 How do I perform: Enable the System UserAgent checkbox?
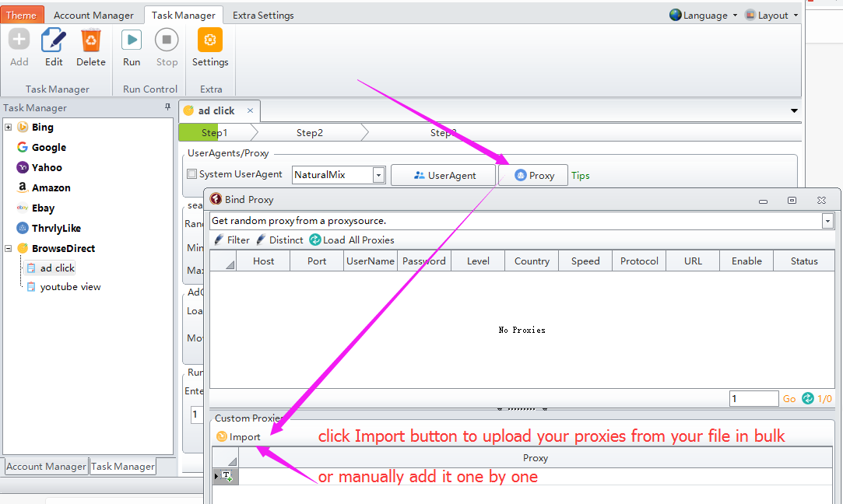(192, 175)
